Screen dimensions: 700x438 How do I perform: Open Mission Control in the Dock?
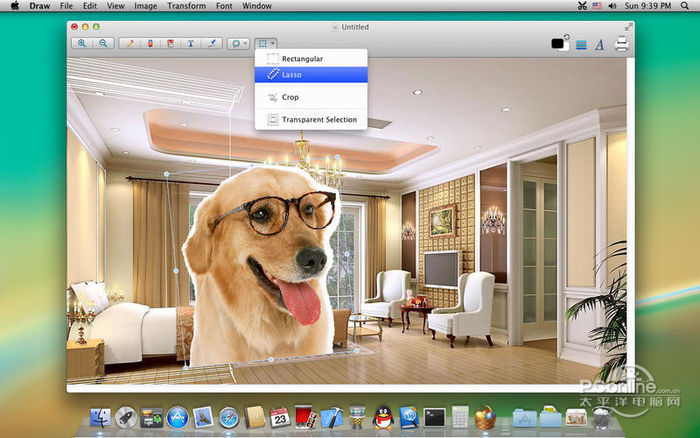pos(152,418)
